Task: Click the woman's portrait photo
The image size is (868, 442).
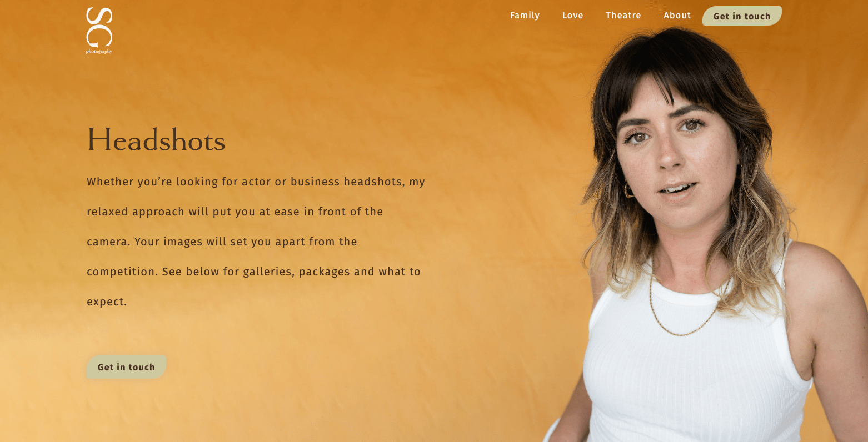Action: [x=700, y=233]
